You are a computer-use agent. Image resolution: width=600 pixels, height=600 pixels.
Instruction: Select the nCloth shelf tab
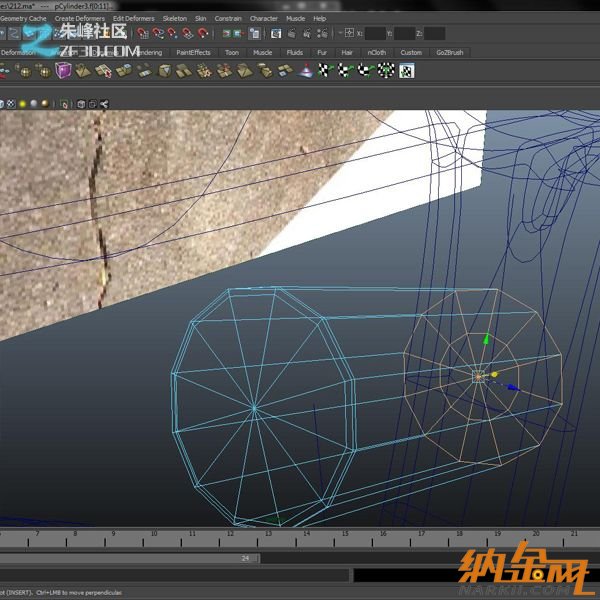(x=376, y=52)
